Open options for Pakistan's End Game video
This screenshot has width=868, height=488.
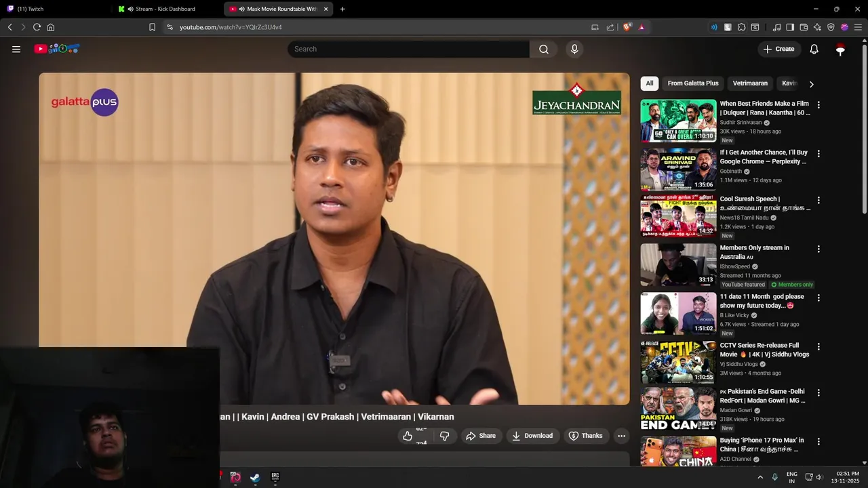click(818, 392)
